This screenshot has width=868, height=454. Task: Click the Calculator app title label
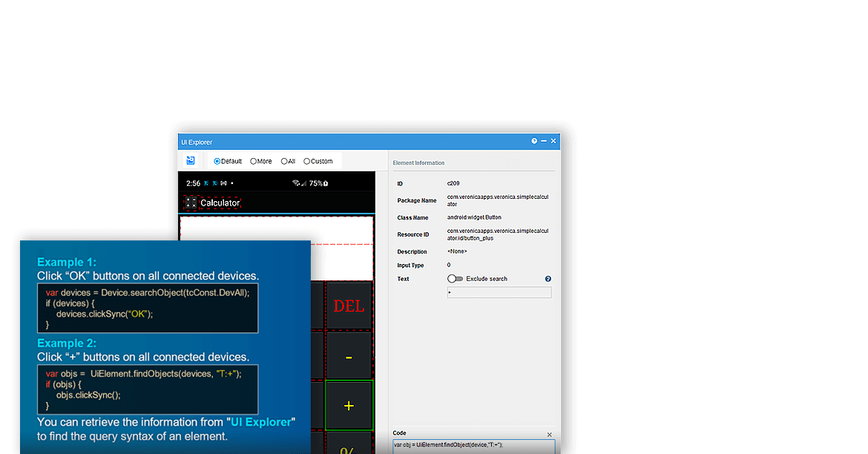tap(220, 203)
